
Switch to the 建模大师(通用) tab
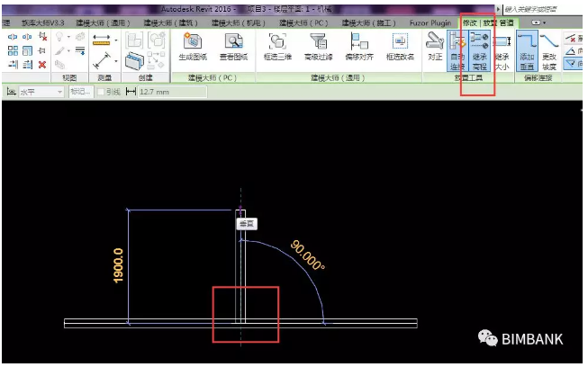(x=103, y=22)
